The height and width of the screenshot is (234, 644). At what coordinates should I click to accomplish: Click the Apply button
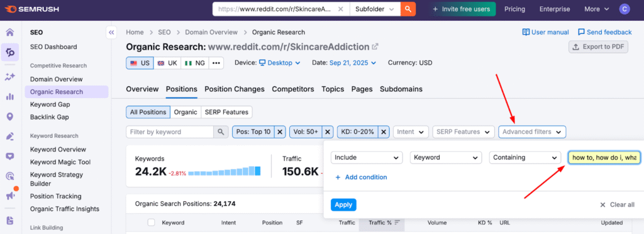click(x=343, y=204)
